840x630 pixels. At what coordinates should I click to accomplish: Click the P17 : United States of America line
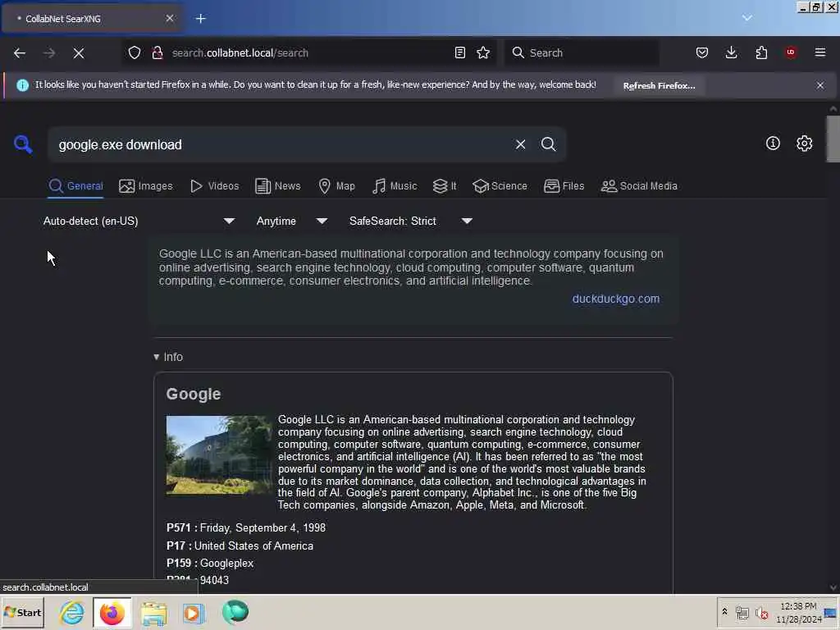[x=240, y=546]
